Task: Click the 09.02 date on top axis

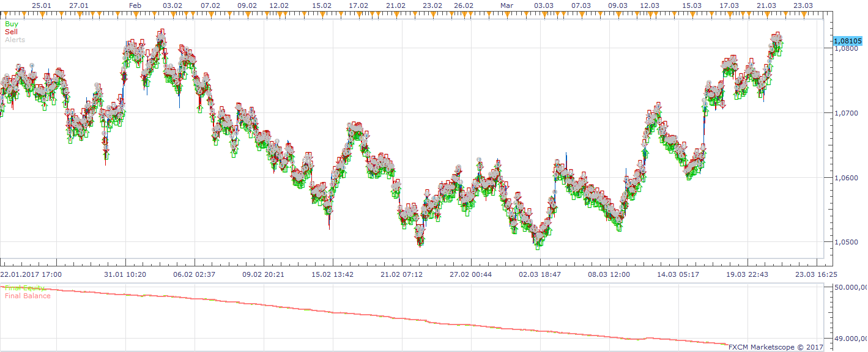Action: click(x=247, y=5)
